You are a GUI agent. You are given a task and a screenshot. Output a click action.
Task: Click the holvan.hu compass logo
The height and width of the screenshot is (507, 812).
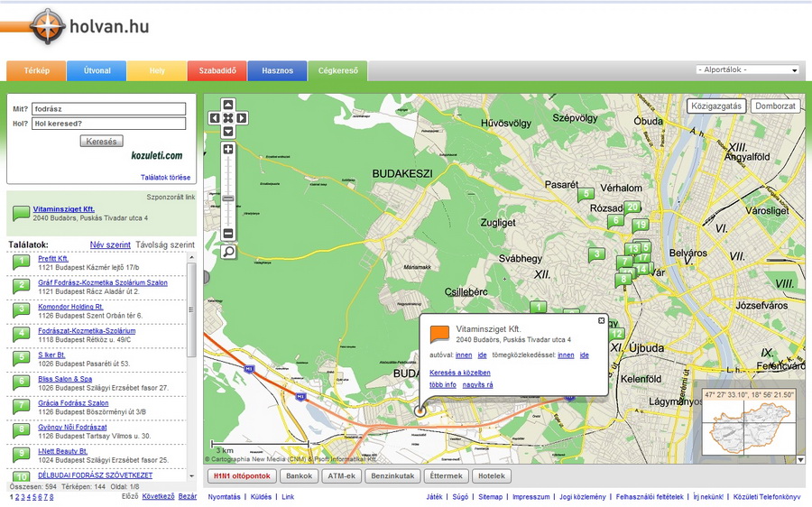(47, 27)
